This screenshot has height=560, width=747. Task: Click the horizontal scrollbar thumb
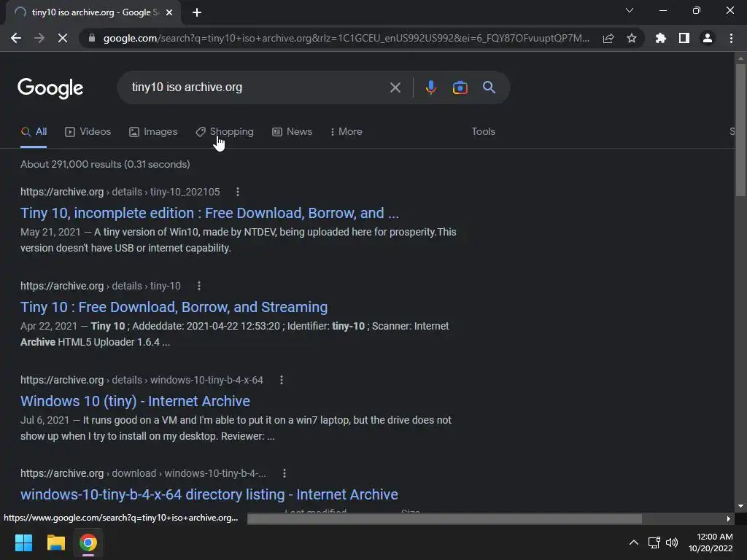(444, 518)
